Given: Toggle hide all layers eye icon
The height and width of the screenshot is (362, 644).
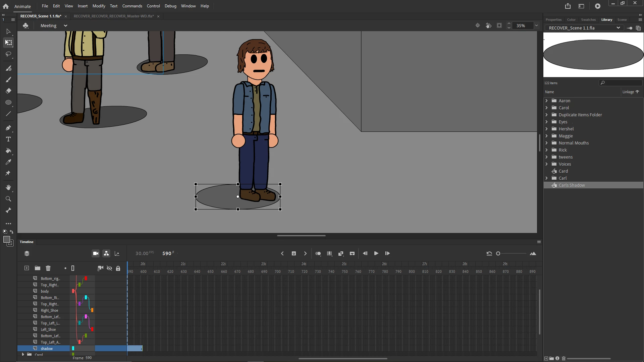Looking at the screenshot, I should [109, 268].
